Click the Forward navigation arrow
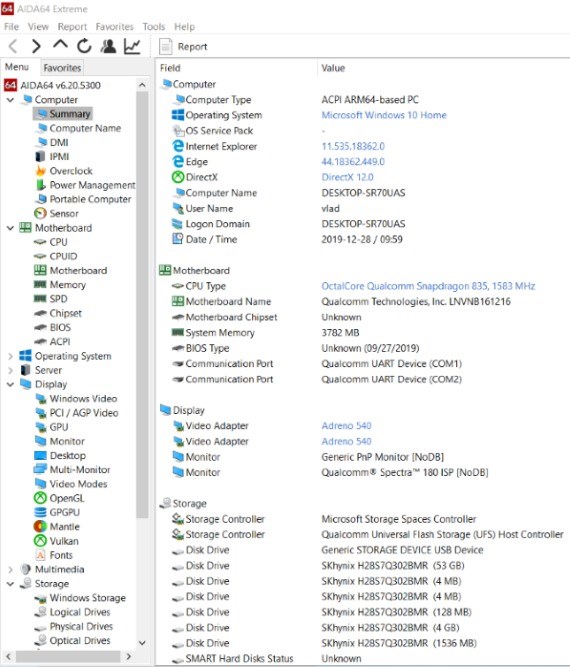Screen dimensions: 570x667 coord(37,46)
